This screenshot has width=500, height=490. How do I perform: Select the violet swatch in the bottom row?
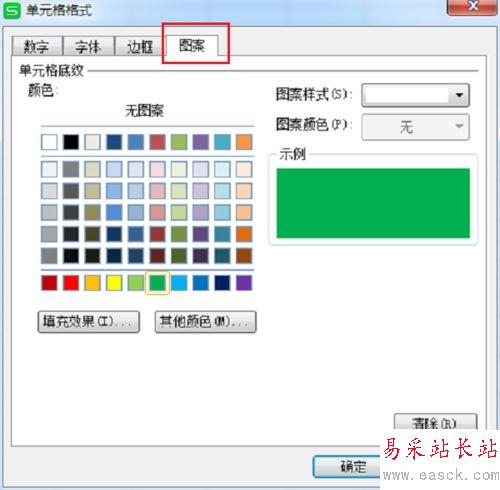(x=244, y=283)
